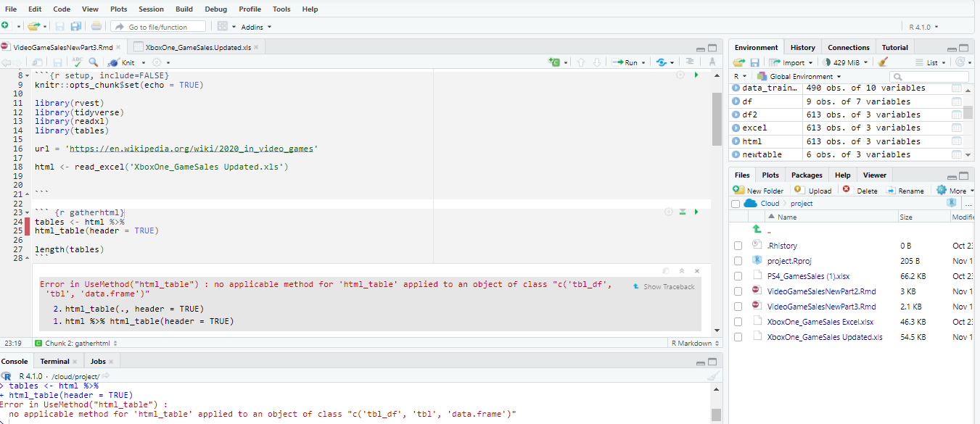Image resolution: width=980 pixels, height=424 pixels.
Task: Clear the workspace with the broom icon
Action: click(x=883, y=62)
